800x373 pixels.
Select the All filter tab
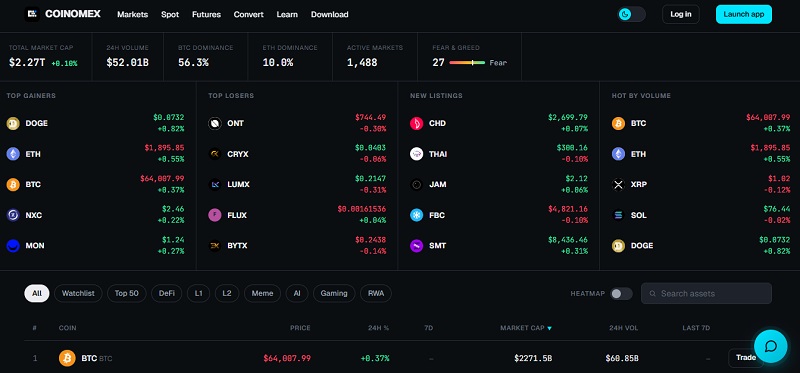pyautogui.click(x=37, y=293)
